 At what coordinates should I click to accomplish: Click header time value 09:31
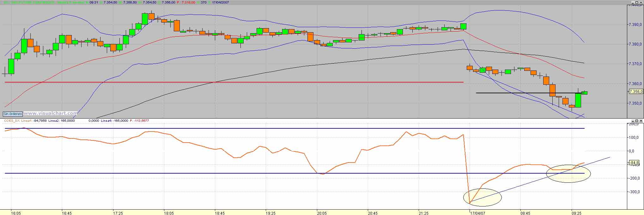click(94, 3)
